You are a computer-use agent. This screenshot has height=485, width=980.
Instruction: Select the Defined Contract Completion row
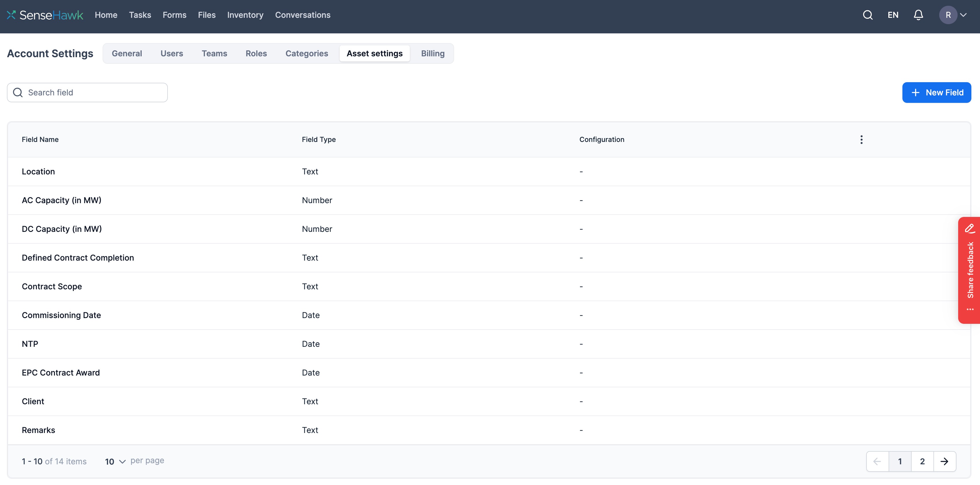(489, 257)
